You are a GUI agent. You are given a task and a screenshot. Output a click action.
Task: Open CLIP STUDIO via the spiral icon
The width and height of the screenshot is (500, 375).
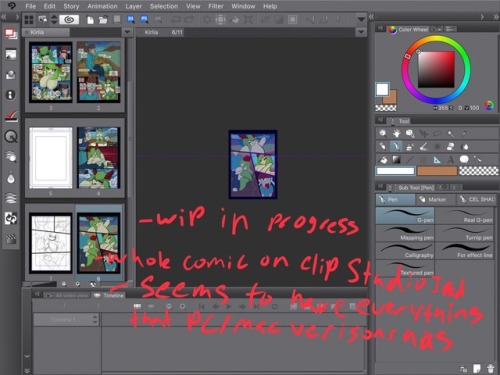69,20
